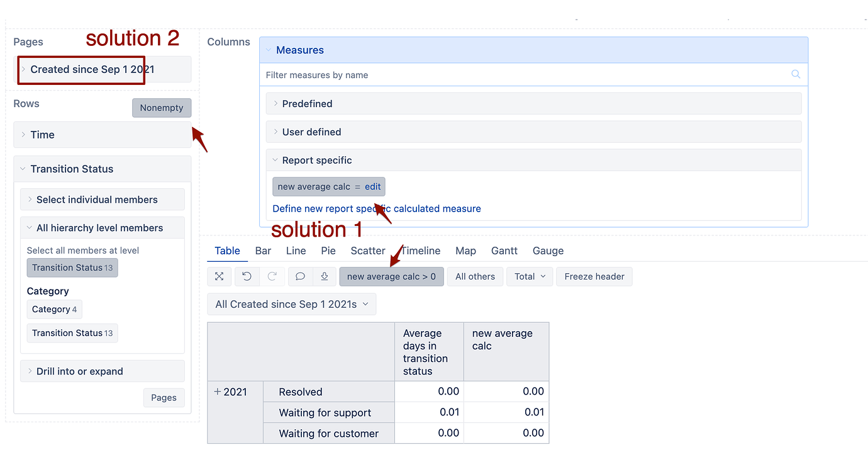Collapse the Measures panel chevron
The height and width of the screenshot is (467, 868).
[x=269, y=50]
